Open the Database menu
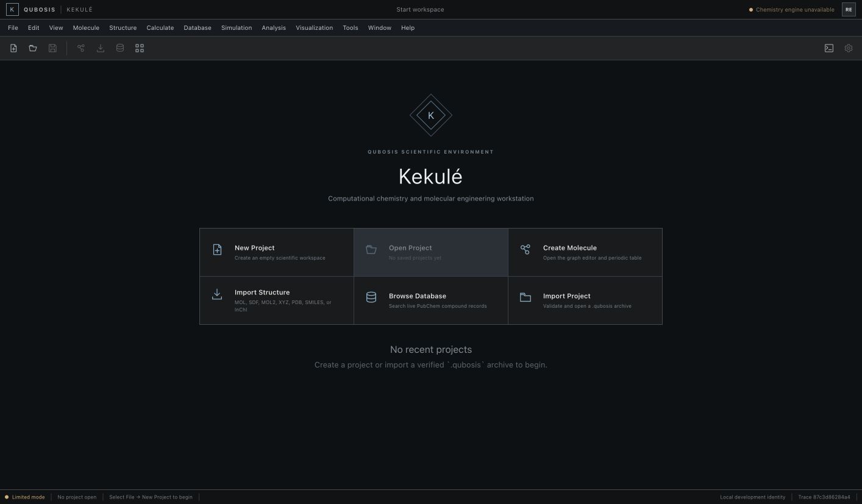 tap(198, 28)
